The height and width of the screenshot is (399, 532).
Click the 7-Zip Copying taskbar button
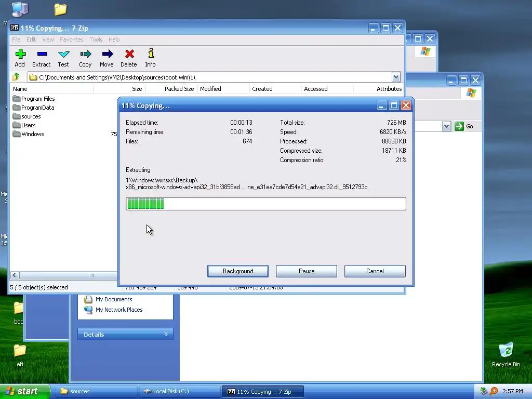(x=262, y=392)
